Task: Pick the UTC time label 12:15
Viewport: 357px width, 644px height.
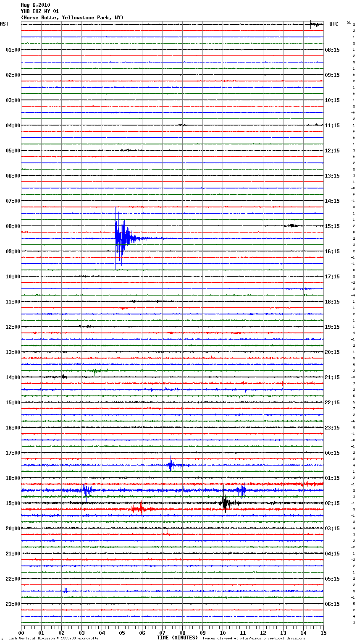Action: click(x=332, y=151)
